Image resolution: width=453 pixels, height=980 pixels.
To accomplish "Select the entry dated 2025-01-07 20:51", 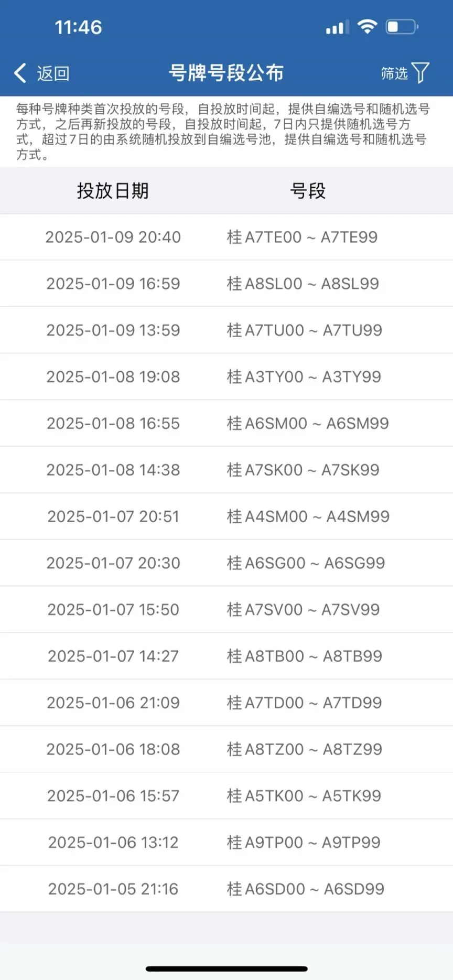I will [113, 516].
